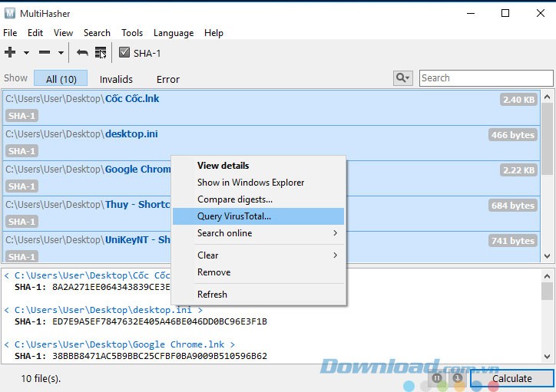The height and width of the screenshot is (392, 556).
Task: Click the SHA-1 badge under desktop.ini
Action: tap(22, 151)
